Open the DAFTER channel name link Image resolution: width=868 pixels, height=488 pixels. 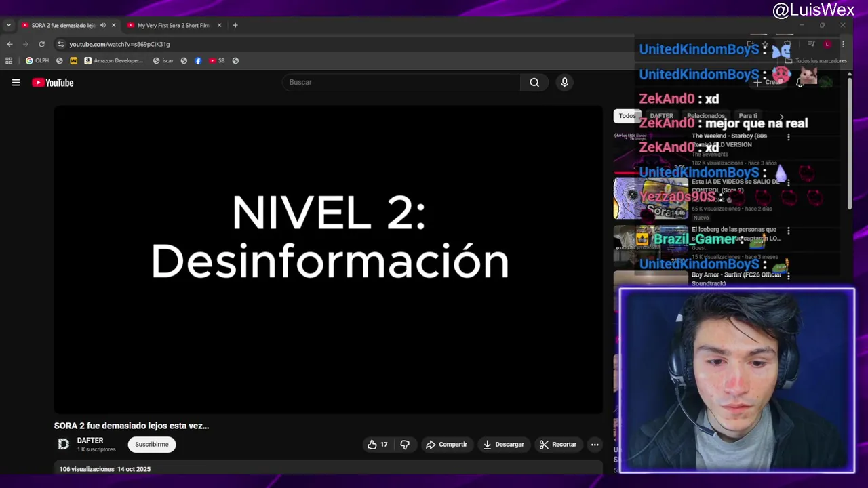[x=90, y=441]
